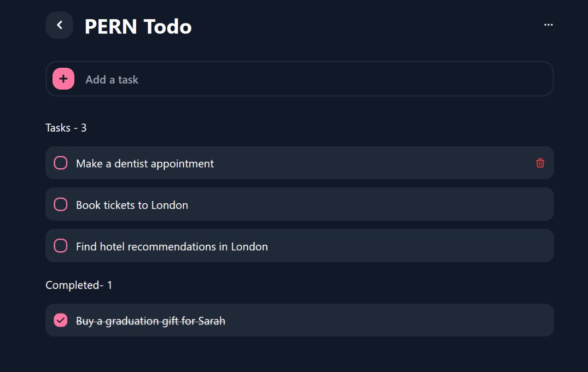Navigate back using the circular chevron button
The height and width of the screenshot is (372, 588).
coord(59,25)
